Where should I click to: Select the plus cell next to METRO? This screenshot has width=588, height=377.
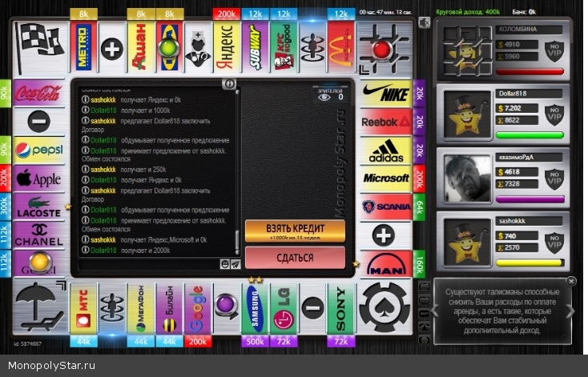[x=111, y=47]
